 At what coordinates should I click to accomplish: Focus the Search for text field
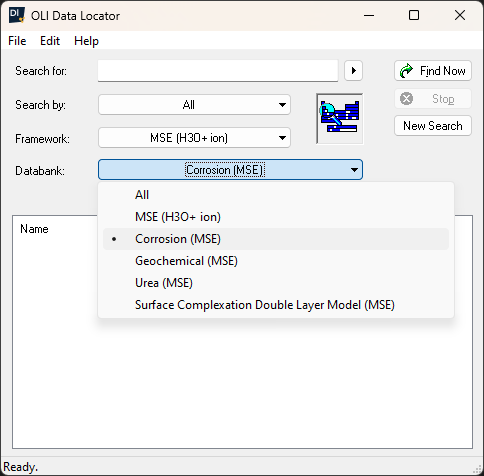tap(218, 71)
